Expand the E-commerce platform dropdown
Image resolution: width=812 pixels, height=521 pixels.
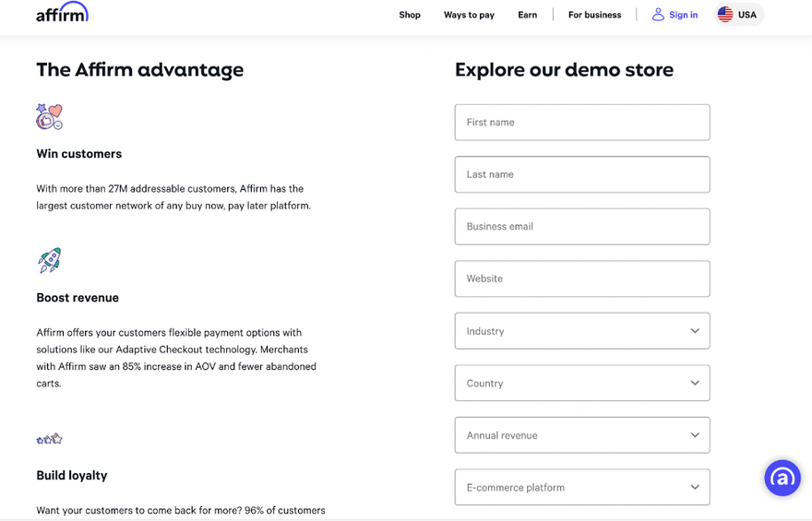tap(582, 488)
